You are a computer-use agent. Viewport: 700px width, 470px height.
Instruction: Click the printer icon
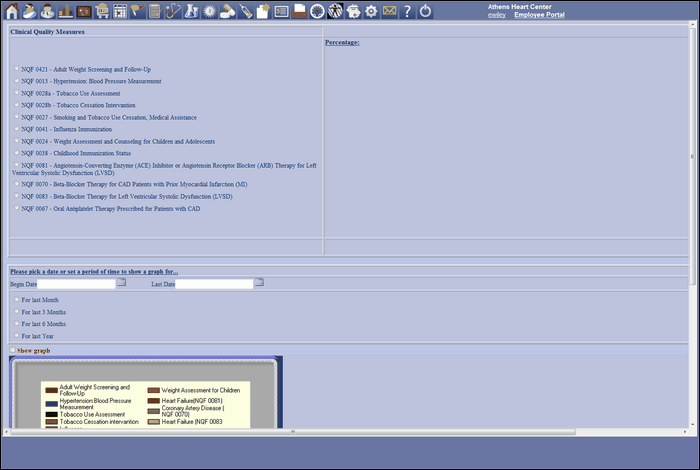point(353,11)
